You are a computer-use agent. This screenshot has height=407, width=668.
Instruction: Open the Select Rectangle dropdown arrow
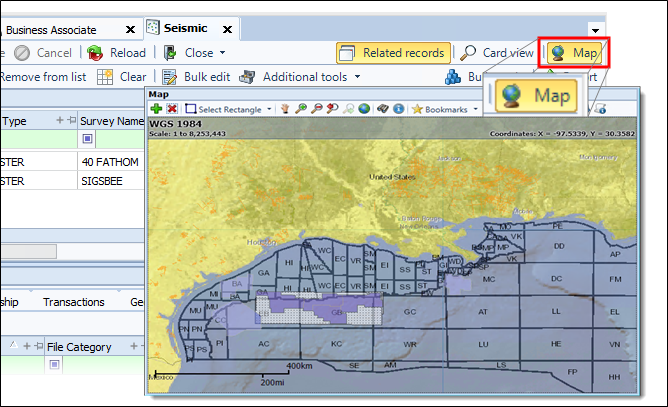pos(269,109)
